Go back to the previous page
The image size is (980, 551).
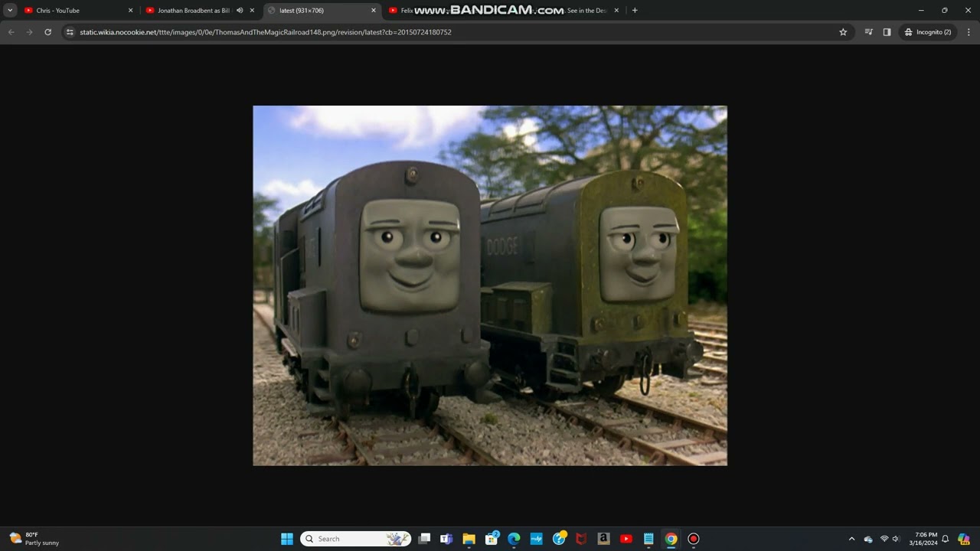(11, 32)
